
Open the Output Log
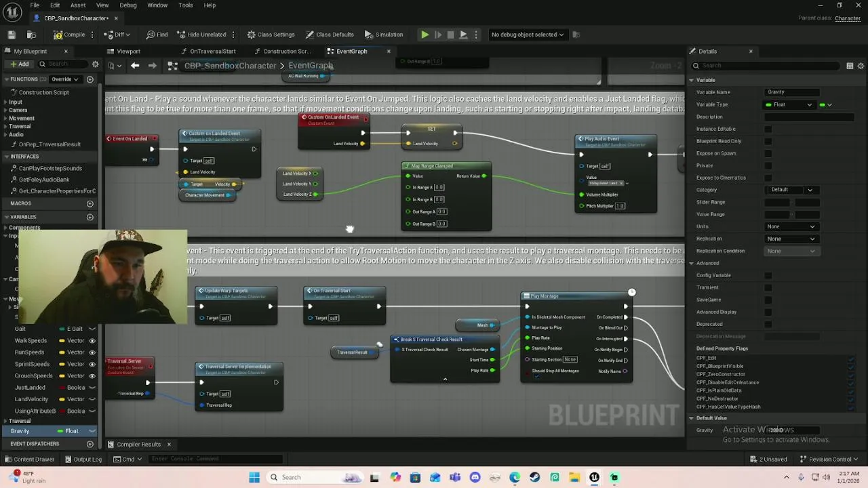(x=83, y=459)
